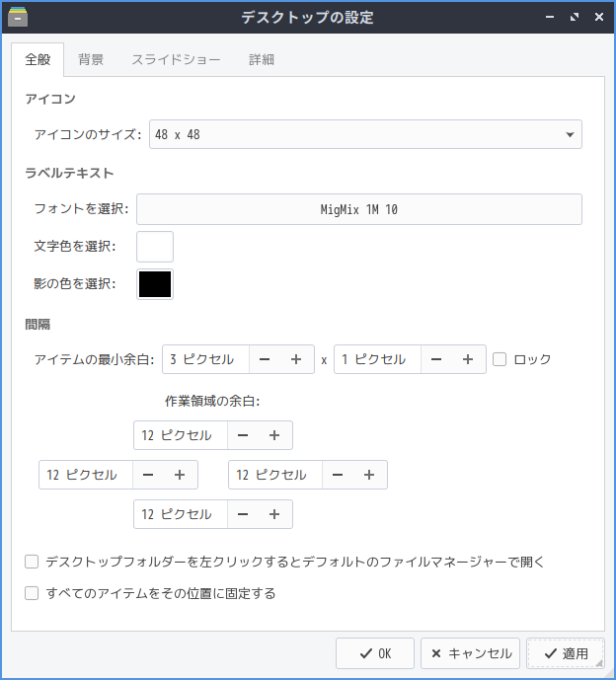This screenshot has width=616, height=680.
Task: Click the MigMix 1M 10 font chooser button
Action: [358, 209]
